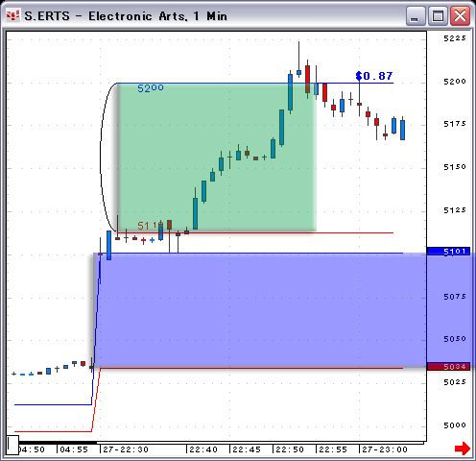The height and width of the screenshot is (461, 476).
Task: Select the red 5034 price marker on the scale
Action: click(448, 367)
